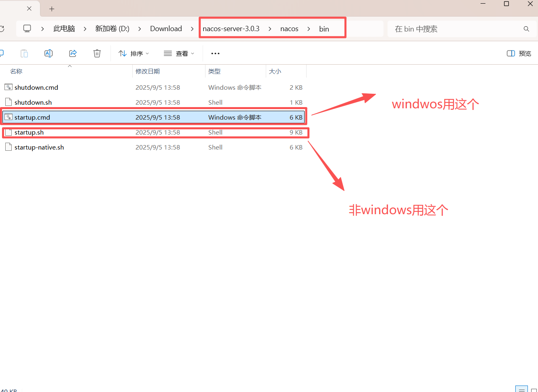Click the bin breadcrumb segment

coord(324,29)
